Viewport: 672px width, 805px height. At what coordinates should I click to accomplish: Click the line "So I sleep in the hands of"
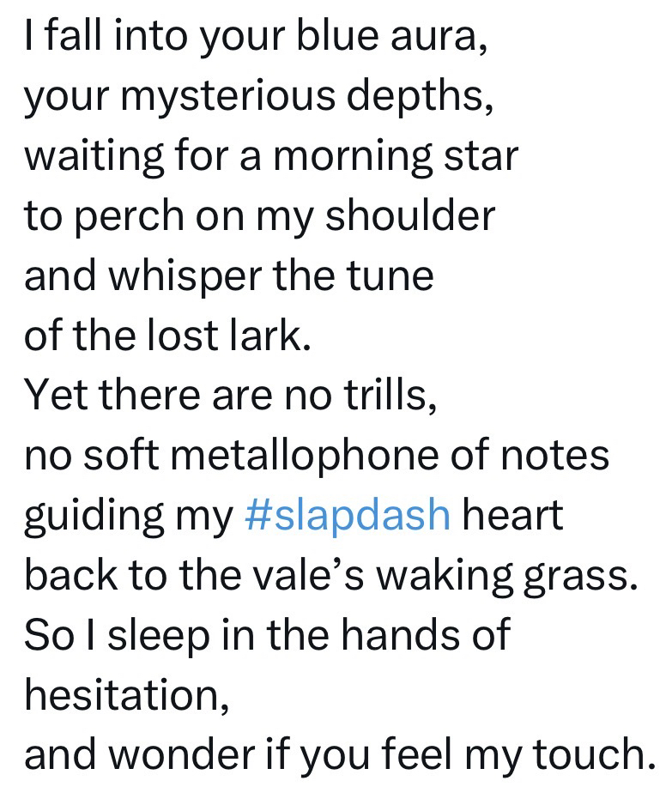pyautogui.click(x=267, y=636)
